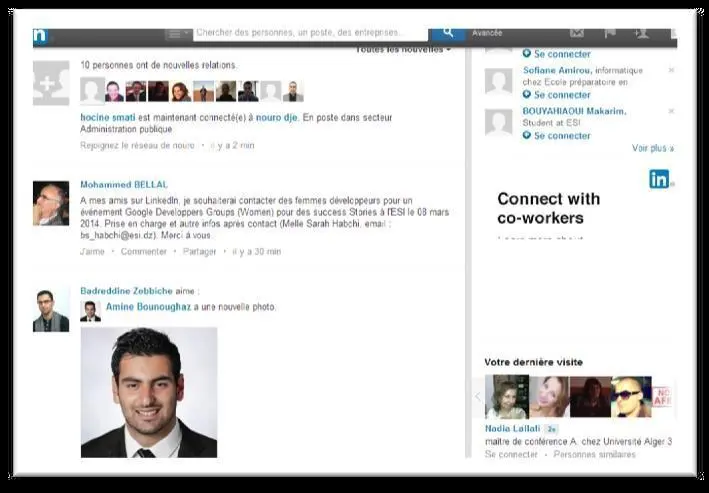Click the add connections icon in header
709x493 pixels.
coord(641,33)
